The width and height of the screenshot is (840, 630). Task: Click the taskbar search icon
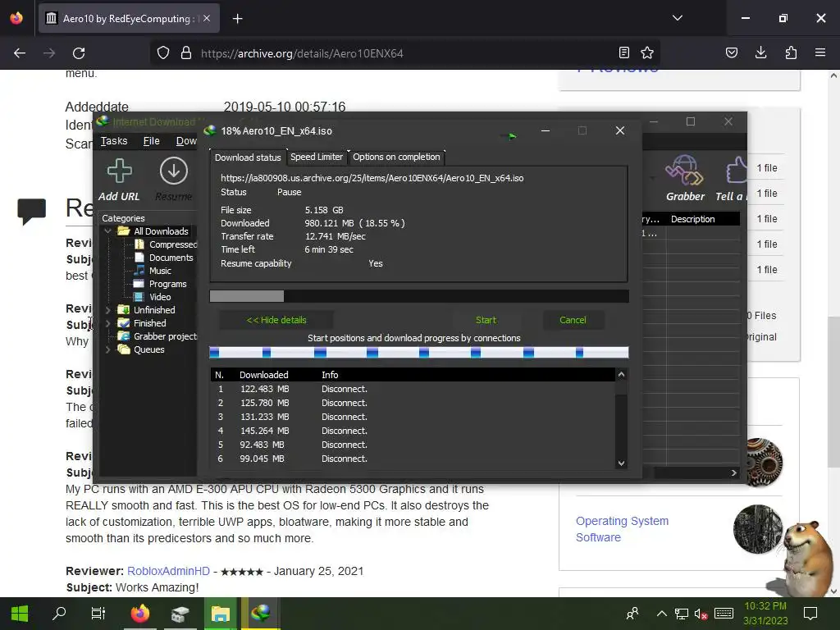59,613
